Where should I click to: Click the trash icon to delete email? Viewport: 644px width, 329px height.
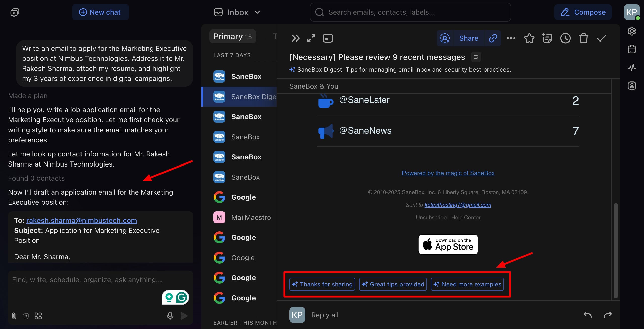point(583,38)
